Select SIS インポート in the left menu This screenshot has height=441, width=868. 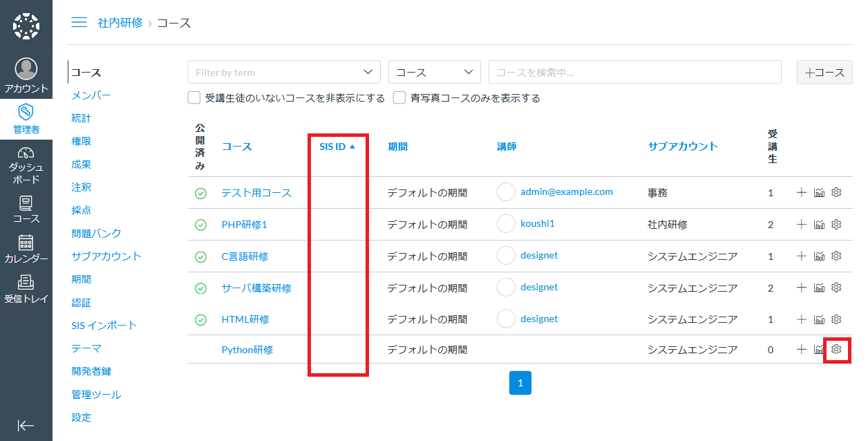pyautogui.click(x=104, y=326)
